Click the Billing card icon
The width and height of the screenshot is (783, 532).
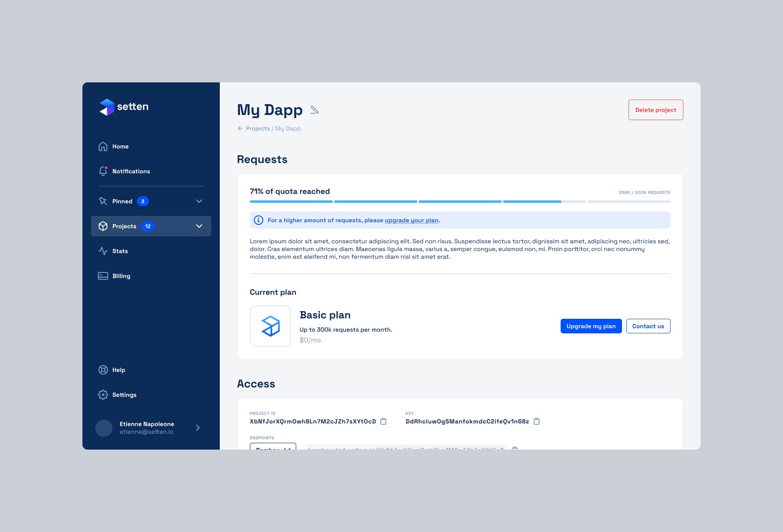point(103,276)
